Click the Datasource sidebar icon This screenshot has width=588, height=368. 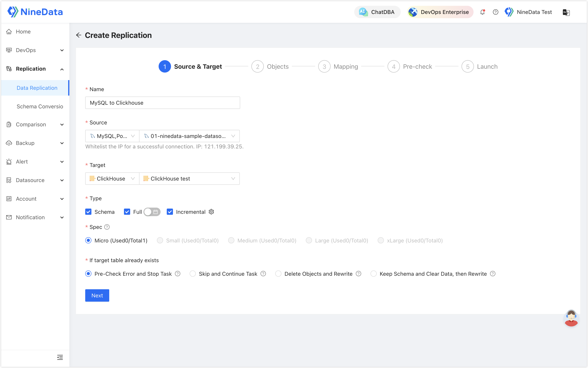[9, 180]
